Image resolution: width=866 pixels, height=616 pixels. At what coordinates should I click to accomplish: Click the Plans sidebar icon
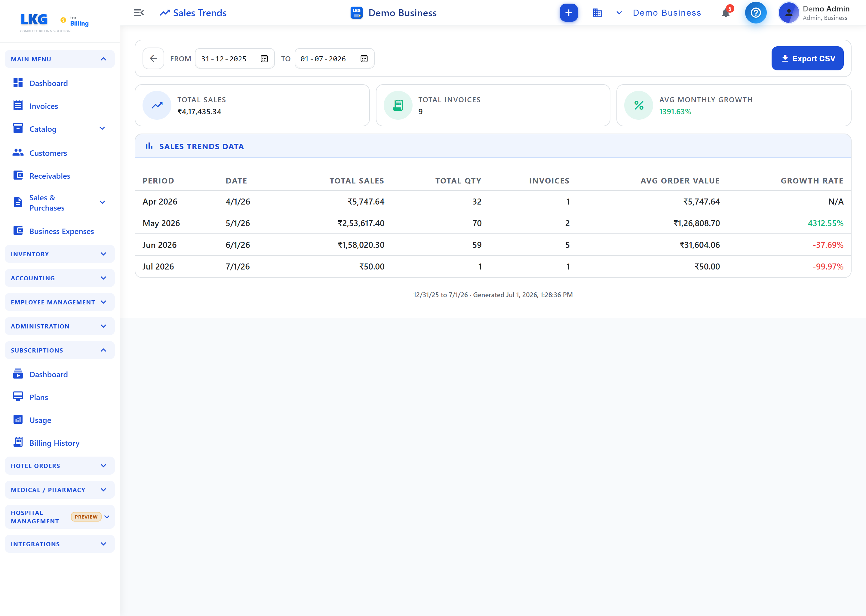tap(18, 397)
